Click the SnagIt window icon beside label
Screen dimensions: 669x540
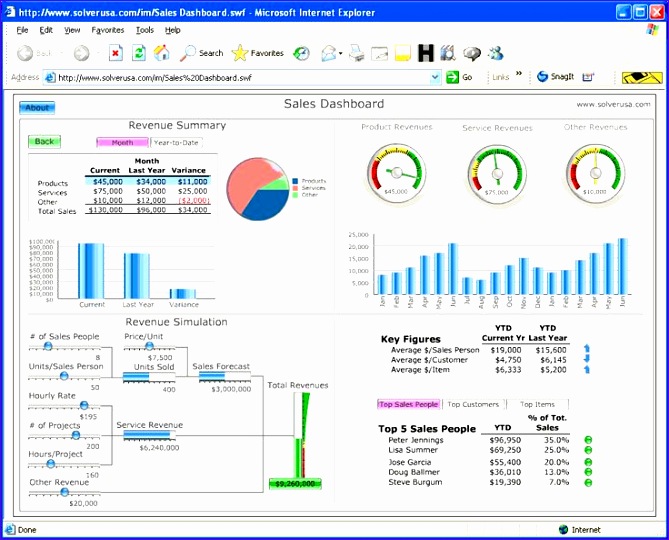[x=588, y=77]
